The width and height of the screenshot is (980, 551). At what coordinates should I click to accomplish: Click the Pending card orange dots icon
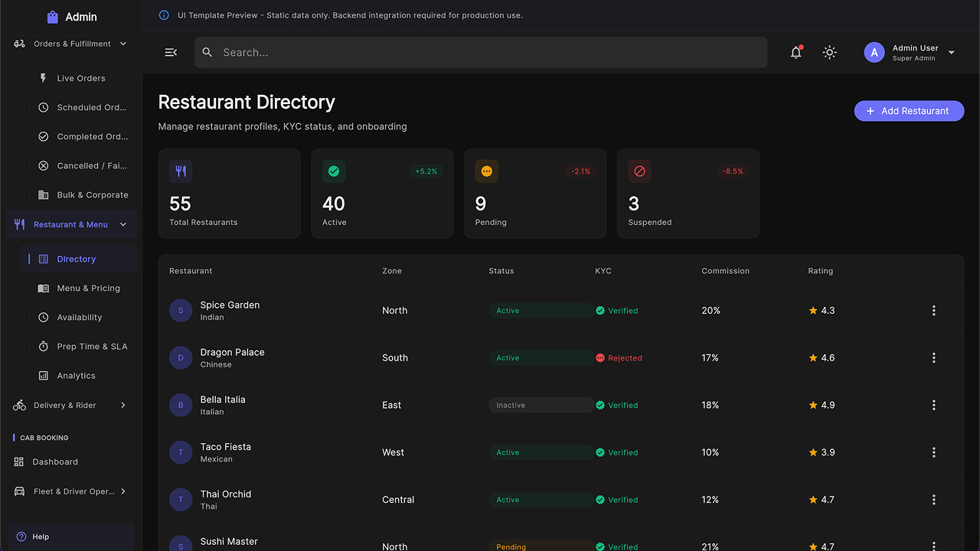[487, 171]
